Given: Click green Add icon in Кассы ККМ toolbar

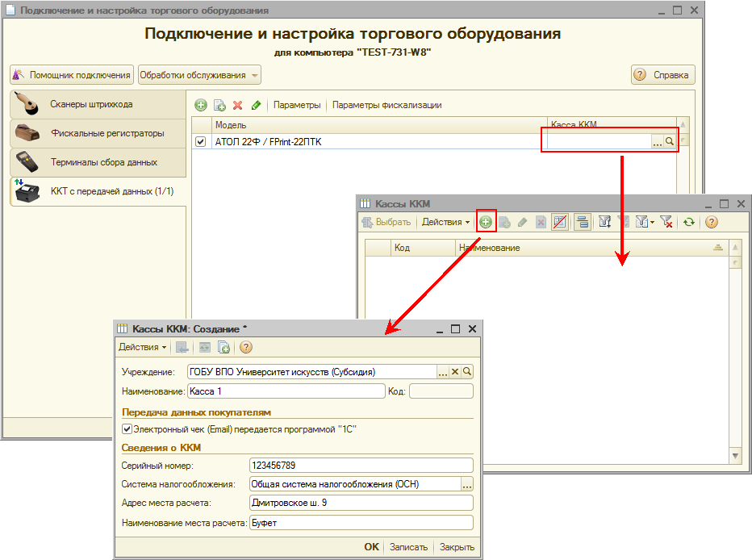Looking at the screenshot, I should pyautogui.click(x=486, y=222).
